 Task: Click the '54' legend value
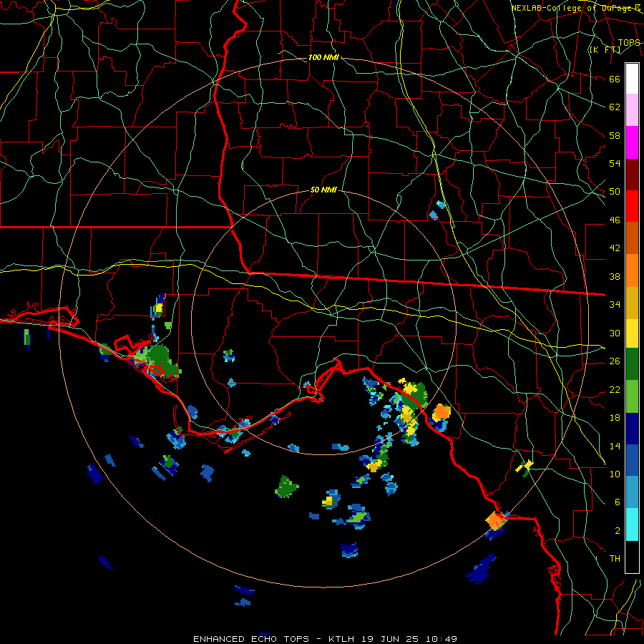point(615,163)
